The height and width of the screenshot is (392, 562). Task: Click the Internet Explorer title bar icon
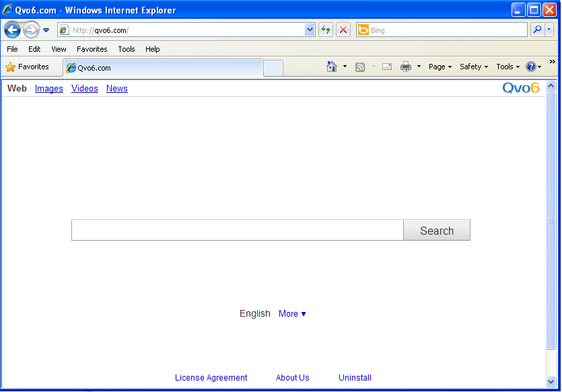[7, 9]
